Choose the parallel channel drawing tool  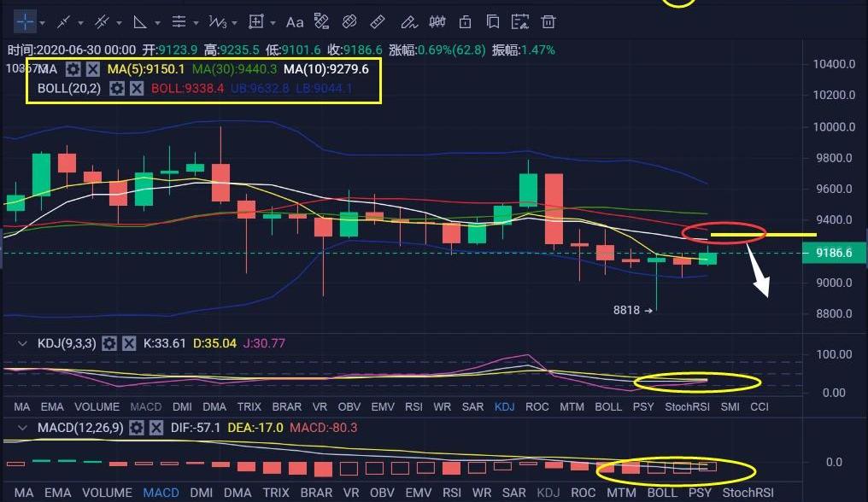pos(102,21)
